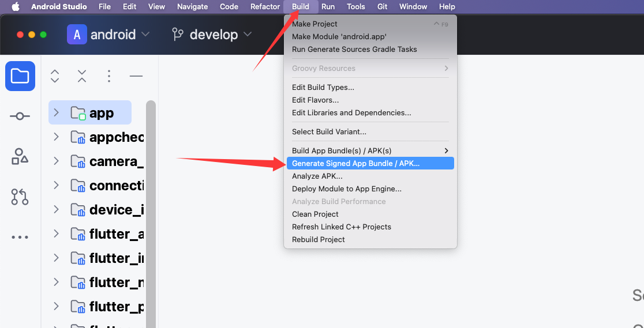Expand the device_i module folder
This screenshot has width=644, height=328.
[x=56, y=209]
